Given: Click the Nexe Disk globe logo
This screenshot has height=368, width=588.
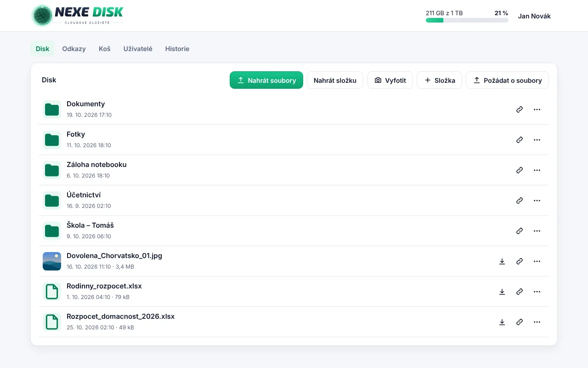Looking at the screenshot, I should [42, 16].
